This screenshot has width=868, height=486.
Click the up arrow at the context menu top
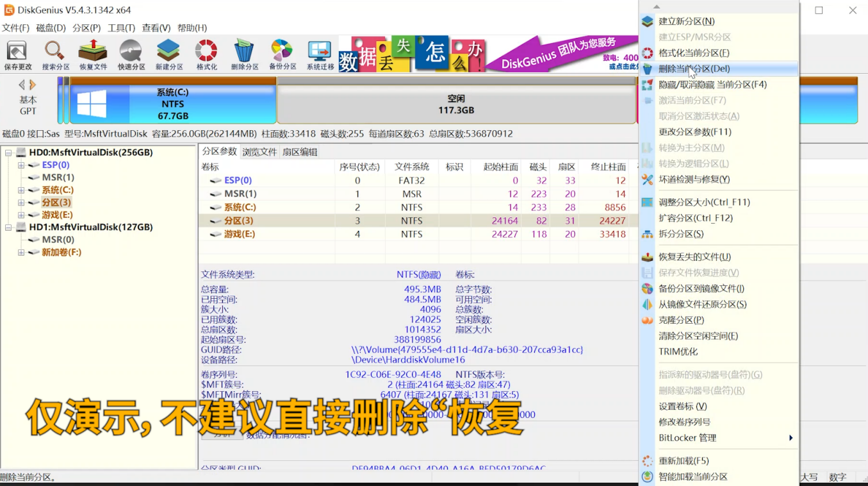click(656, 7)
